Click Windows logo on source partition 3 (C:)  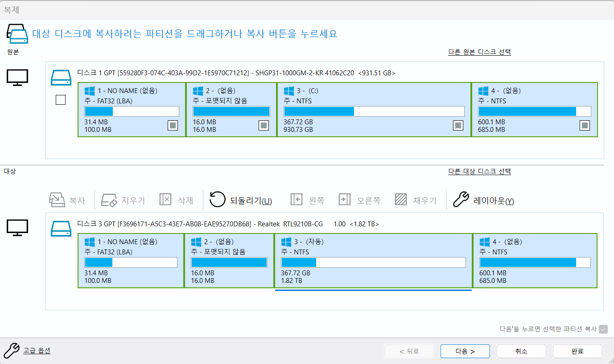tap(289, 91)
